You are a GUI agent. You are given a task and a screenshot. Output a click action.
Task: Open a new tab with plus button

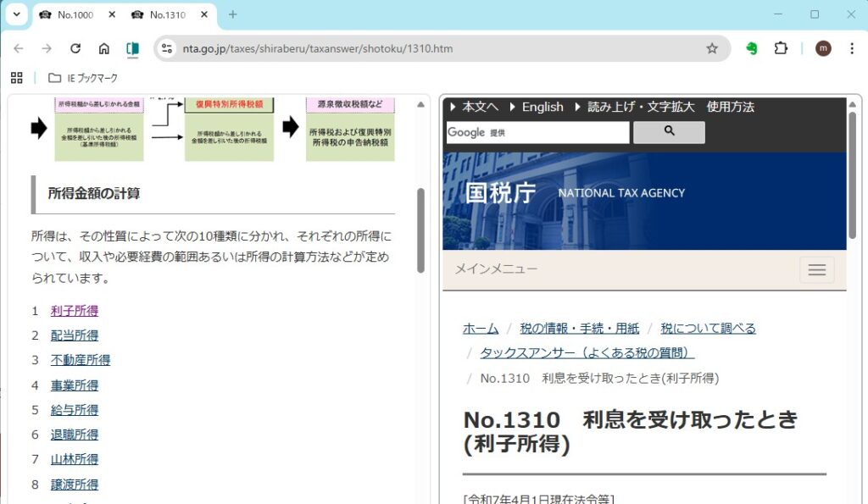tap(233, 14)
